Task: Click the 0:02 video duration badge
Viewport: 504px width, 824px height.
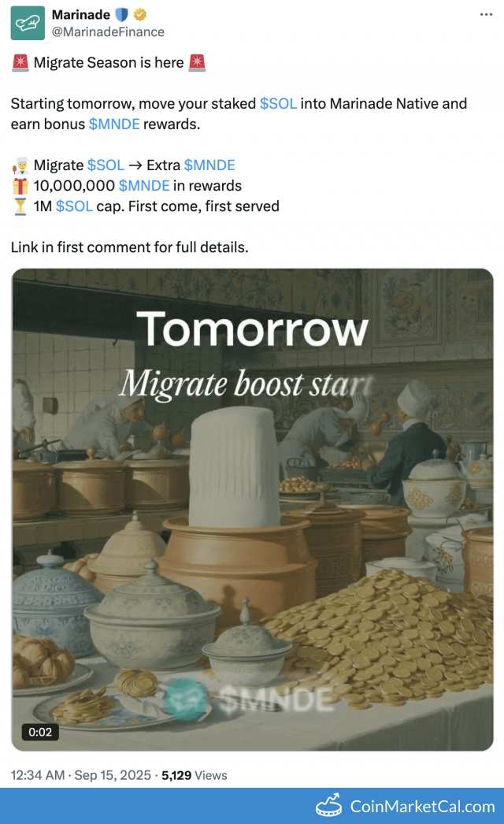Action: tap(40, 733)
